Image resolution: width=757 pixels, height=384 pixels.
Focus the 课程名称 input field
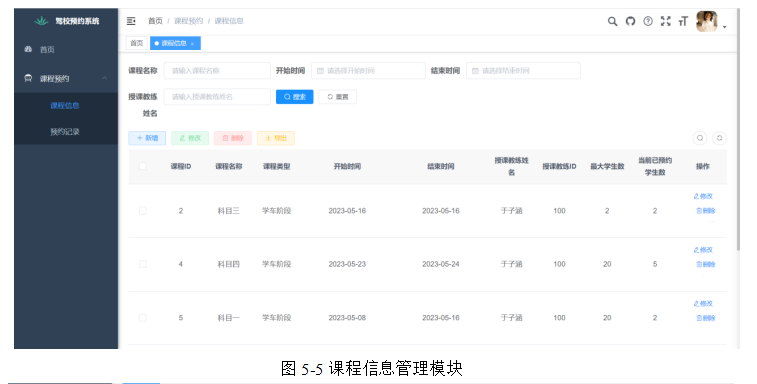click(217, 71)
